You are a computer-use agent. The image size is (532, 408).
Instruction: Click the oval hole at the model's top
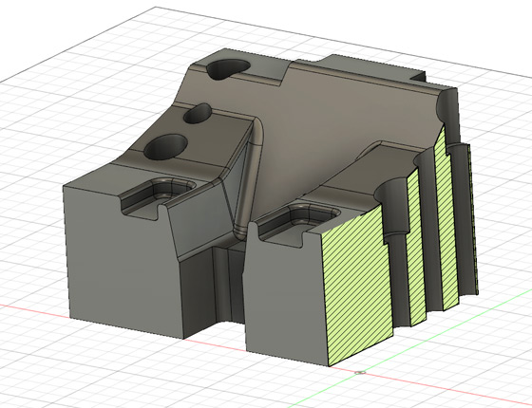pos(228,69)
